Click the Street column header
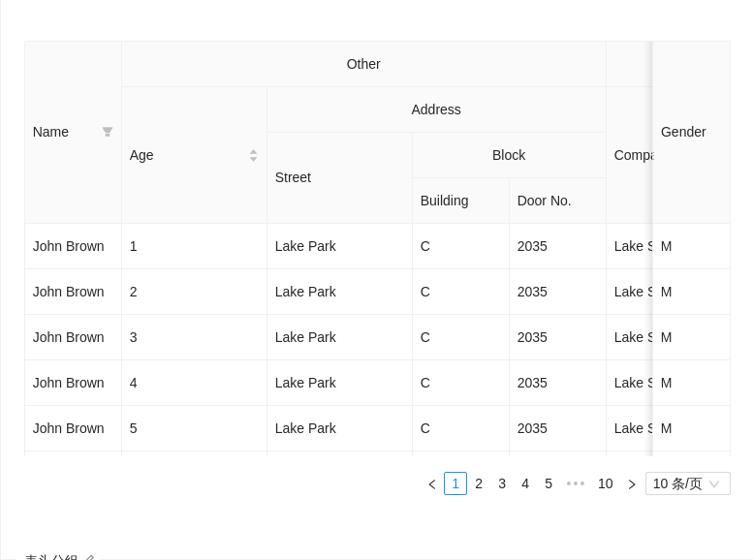The image size is (753, 560). click(x=293, y=177)
